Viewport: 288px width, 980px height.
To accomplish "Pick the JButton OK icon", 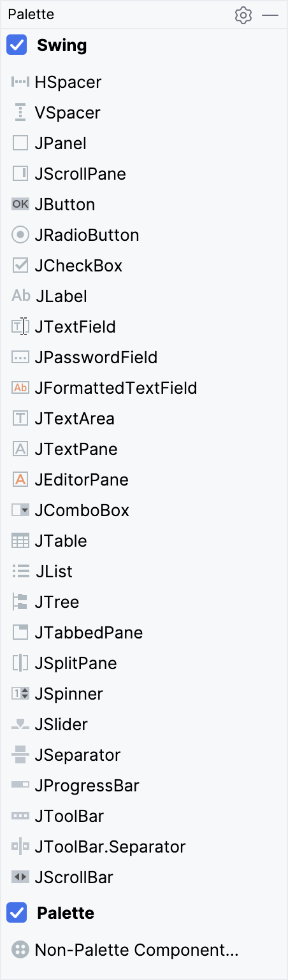I will (20, 205).
